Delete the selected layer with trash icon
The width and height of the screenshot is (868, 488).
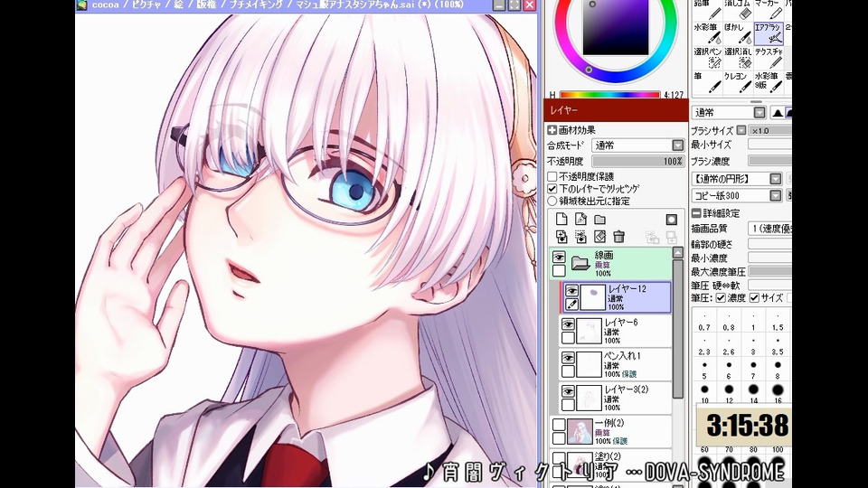618,237
